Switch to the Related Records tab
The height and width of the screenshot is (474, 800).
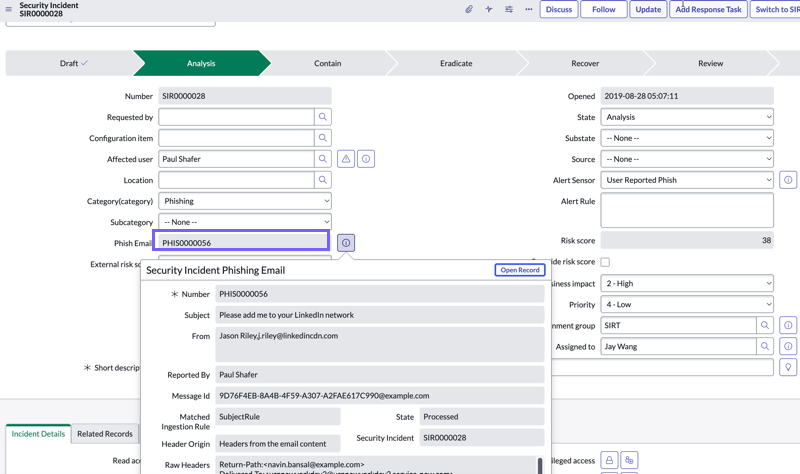(x=105, y=434)
